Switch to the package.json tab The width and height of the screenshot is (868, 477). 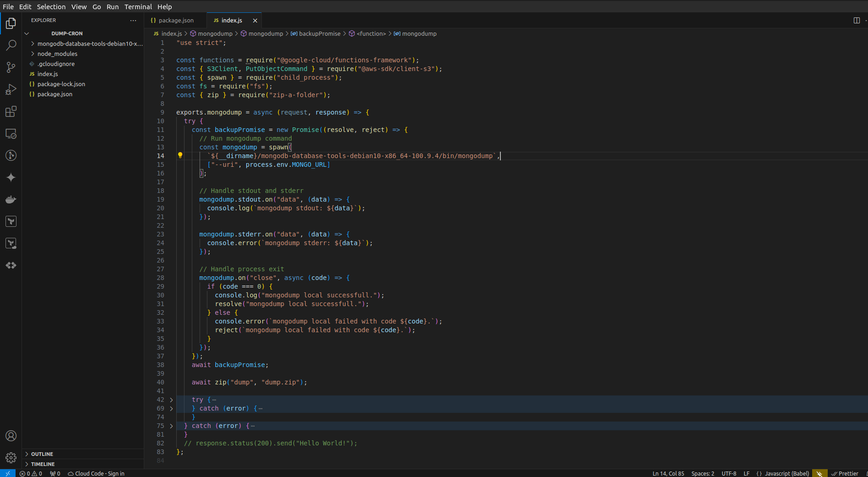(176, 21)
